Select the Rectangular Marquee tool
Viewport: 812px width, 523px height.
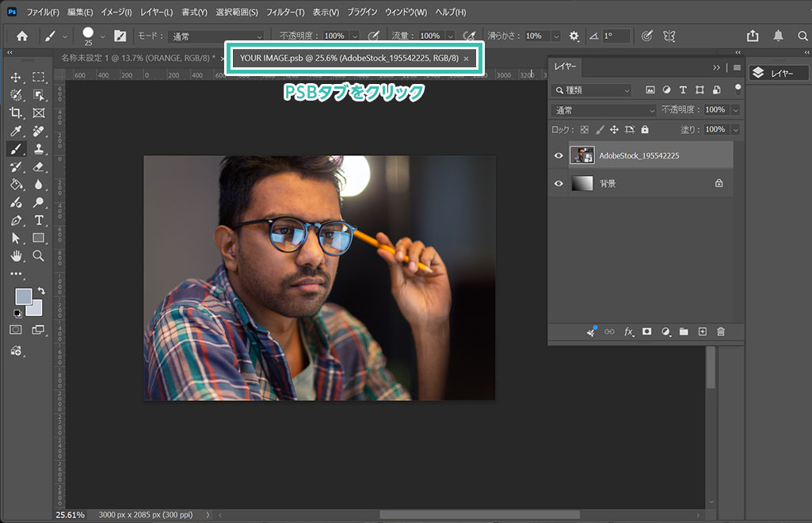tap(38, 77)
